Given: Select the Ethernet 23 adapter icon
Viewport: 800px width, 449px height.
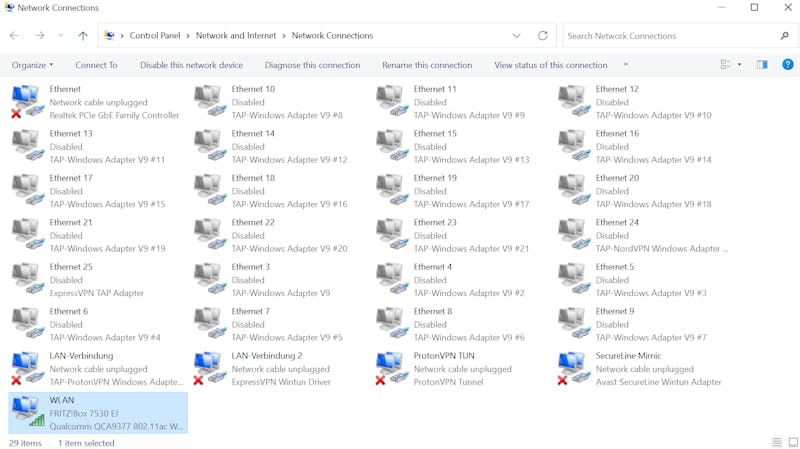Looking at the screenshot, I should click(x=392, y=234).
